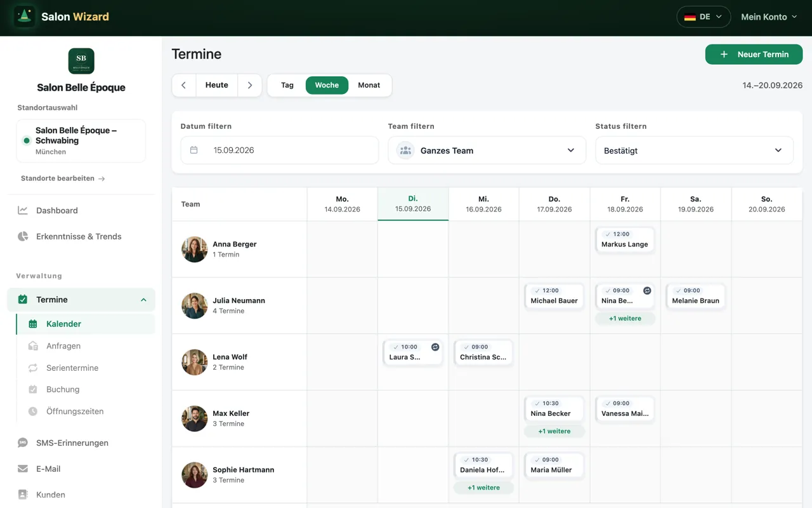Open Christina Sc... 09:00 appointment
812x508 pixels.
(x=483, y=352)
